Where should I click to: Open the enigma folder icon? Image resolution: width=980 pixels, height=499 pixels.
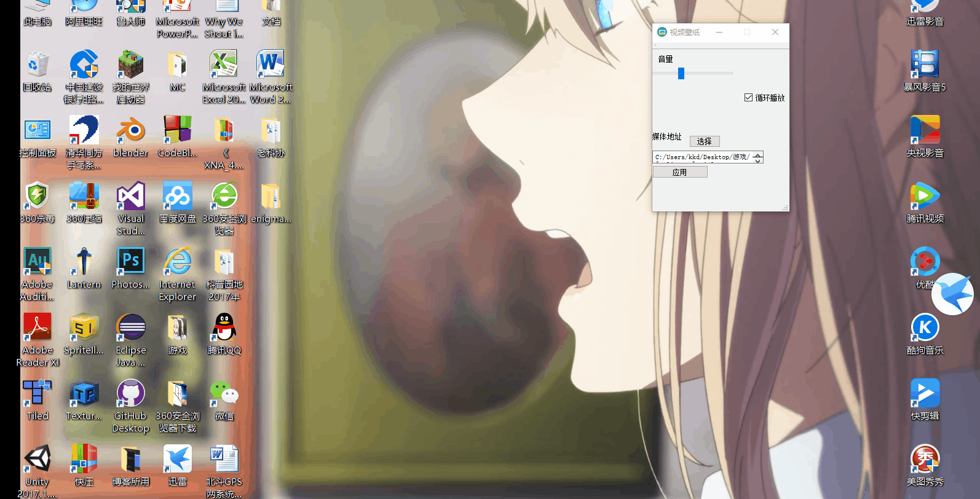pos(271,196)
